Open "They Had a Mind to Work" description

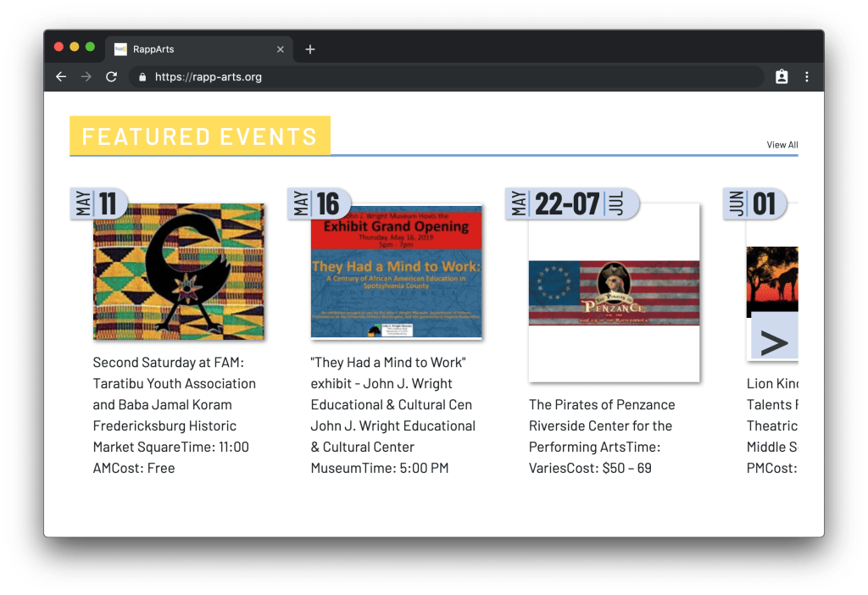pos(393,415)
